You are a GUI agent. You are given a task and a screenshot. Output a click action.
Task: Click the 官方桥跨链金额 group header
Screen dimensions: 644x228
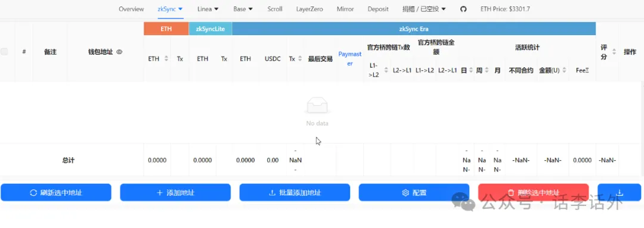(436, 47)
